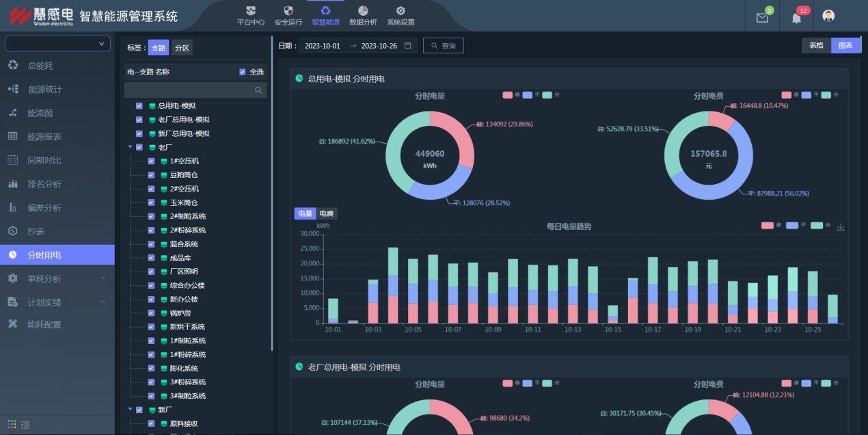
Task: Toggle the sidebar collapse icon at bottom
Action: [x=25, y=425]
